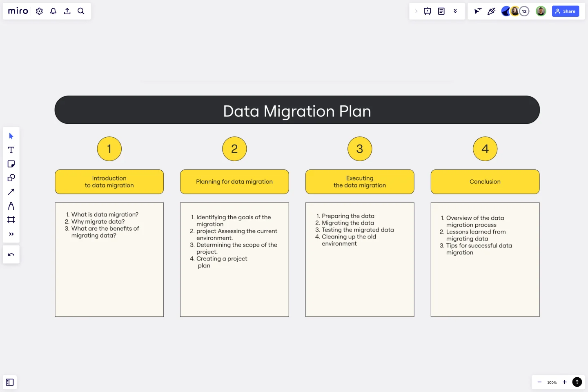The height and width of the screenshot is (392, 588).
Task: Select yellow circle number 1
Action: [x=109, y=149]
